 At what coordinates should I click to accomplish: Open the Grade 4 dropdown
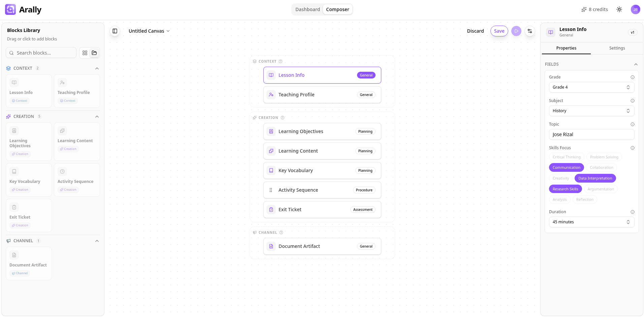(591, 87)
